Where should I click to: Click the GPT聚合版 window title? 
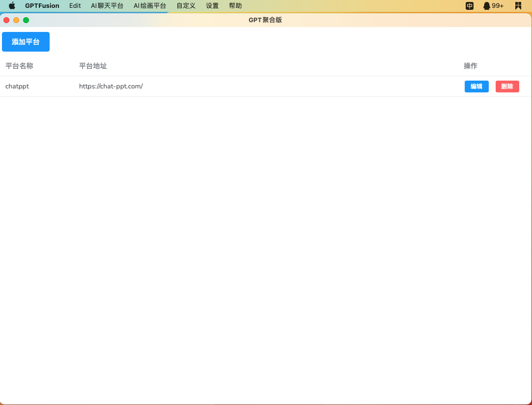(x=265, y=20)
